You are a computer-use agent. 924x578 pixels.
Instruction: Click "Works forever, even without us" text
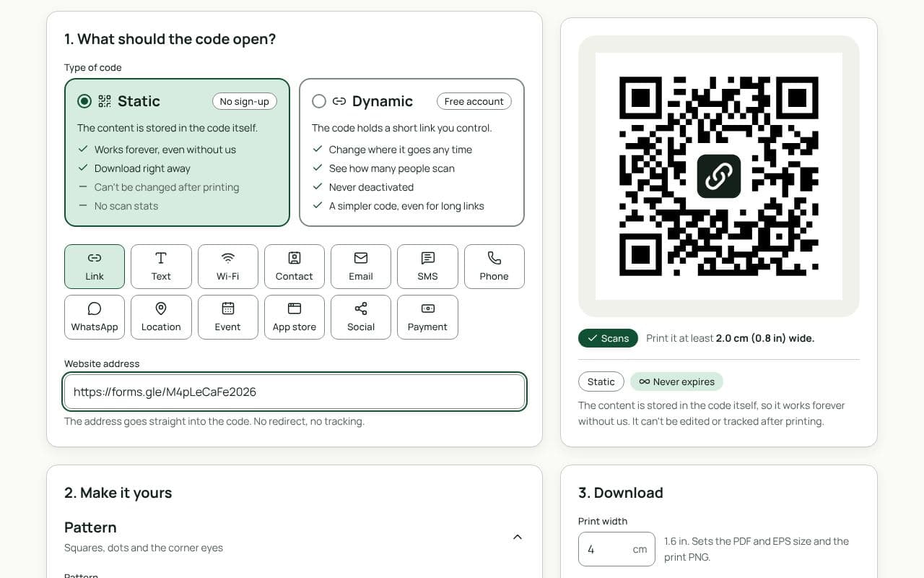tap(165, 150)
